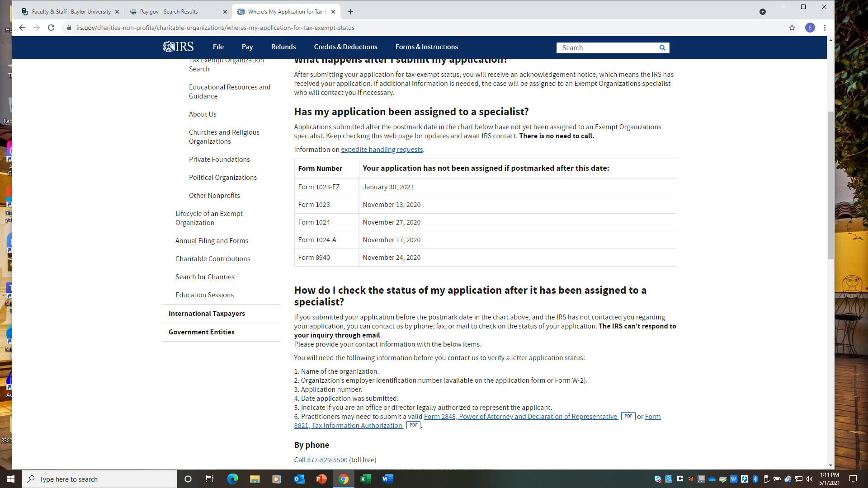Open Credits & Deductions menu
The height and width of the screenshot is (488, 868).
(x=345, y=47)
